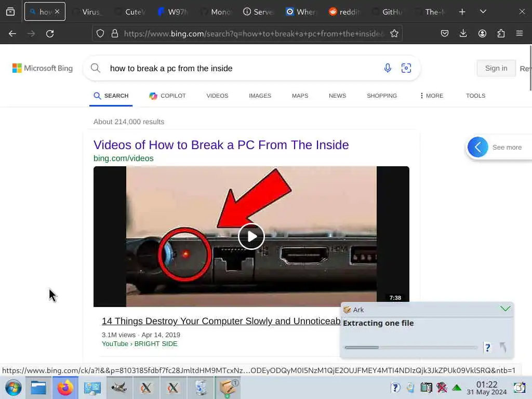Open the trash bin taskbar icon
This screenshot has height=399, width=532.
[201, 388]
